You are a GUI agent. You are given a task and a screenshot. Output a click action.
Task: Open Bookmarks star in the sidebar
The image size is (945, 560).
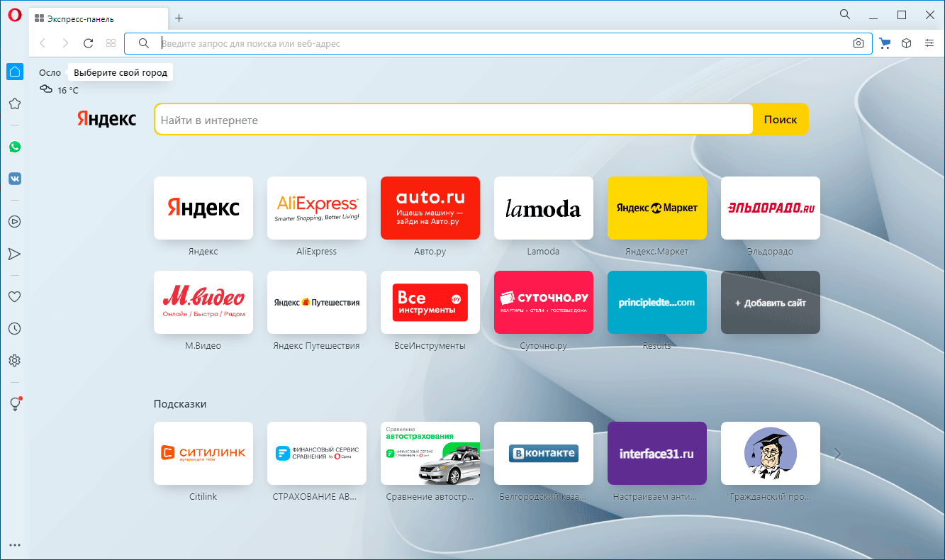14,103
